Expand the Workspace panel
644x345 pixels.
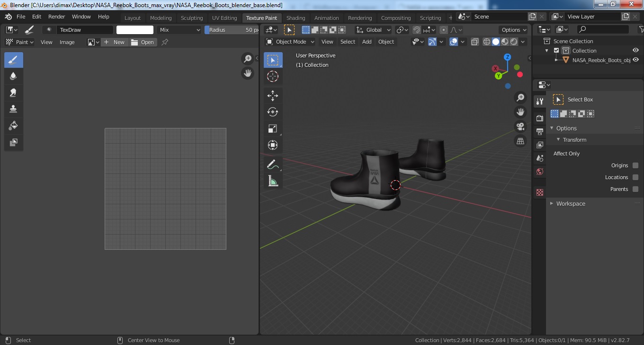click(552, 204)
